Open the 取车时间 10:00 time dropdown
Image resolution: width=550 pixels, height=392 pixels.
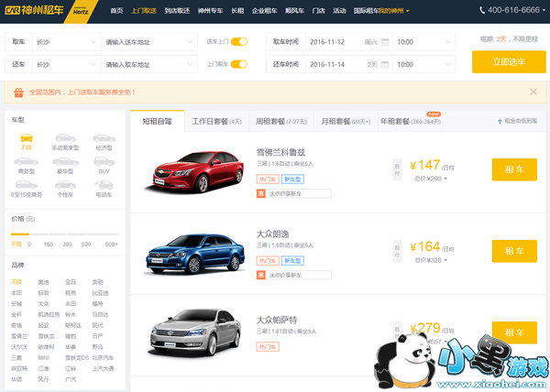coord(423,42)
